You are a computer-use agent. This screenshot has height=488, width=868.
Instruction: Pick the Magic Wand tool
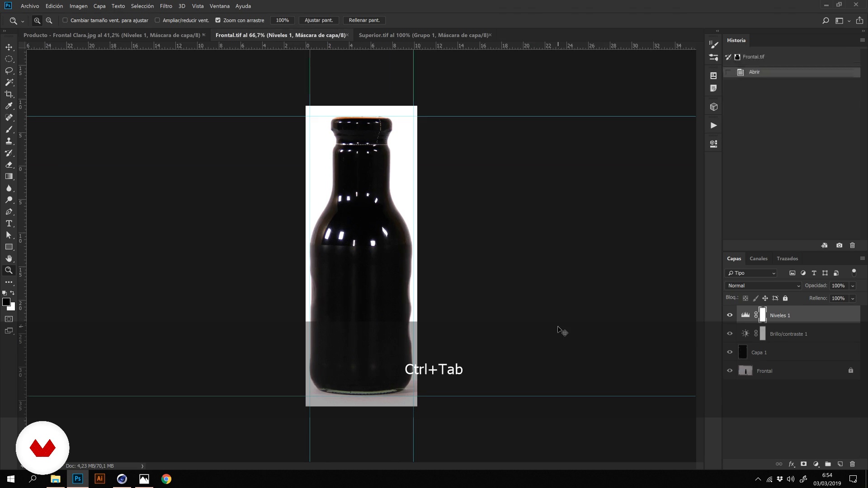click(9, 82)
